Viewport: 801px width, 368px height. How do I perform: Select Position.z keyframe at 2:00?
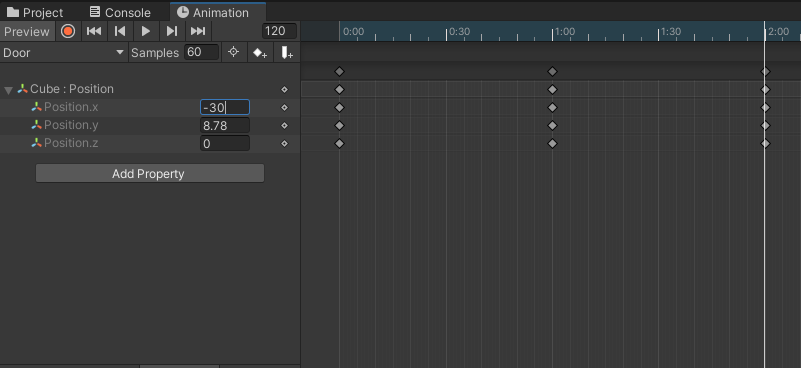pyautogui.click(x=765, y=144)
